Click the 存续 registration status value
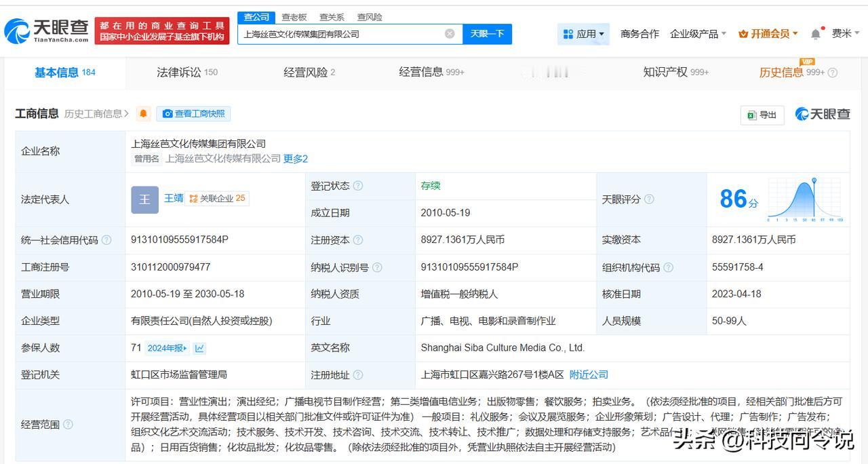 click(x=431, y=185)
